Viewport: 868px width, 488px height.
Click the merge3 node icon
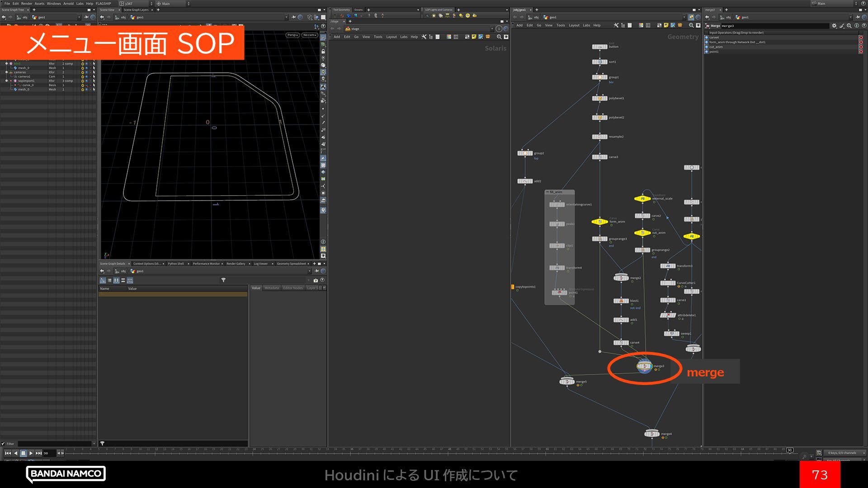tap(644, 366)
